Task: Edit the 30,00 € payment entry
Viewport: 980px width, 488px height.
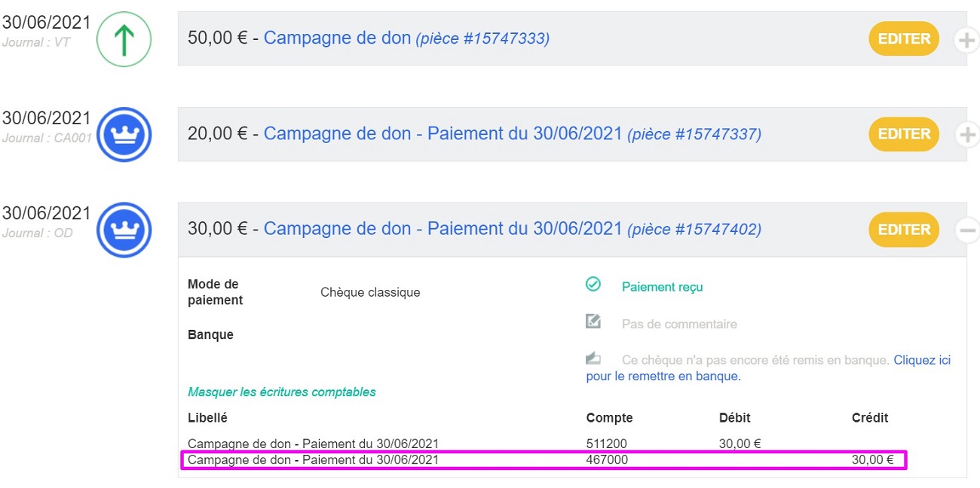Action: (904, 230)
